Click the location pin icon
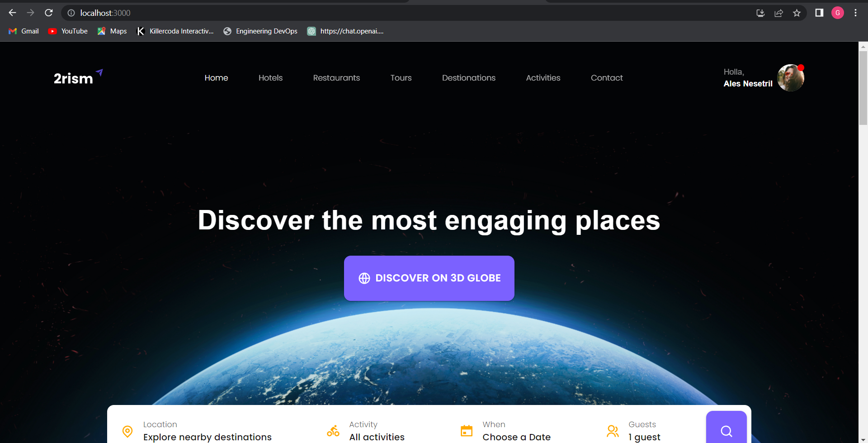This screenshot has height=443, width=868. click(127, 431)
